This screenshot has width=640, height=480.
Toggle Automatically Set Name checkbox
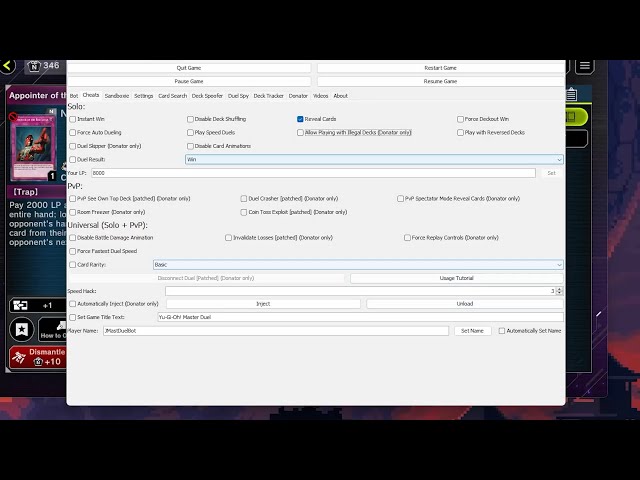pyautogui.click(x=502, y=331)
